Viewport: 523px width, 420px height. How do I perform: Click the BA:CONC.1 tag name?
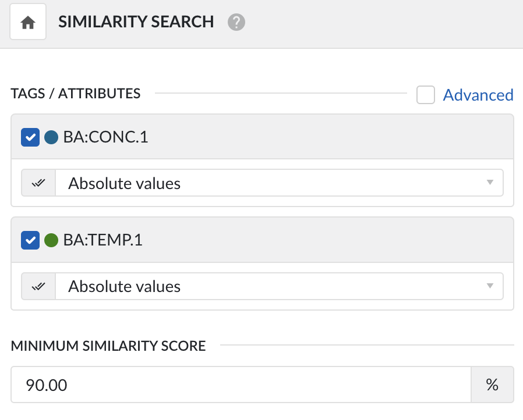[x=106, y=137]
